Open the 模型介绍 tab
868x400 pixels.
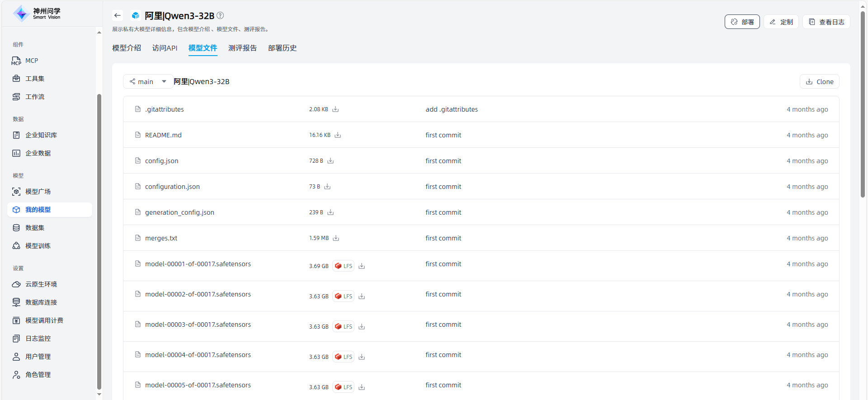[x=127, y=48]
